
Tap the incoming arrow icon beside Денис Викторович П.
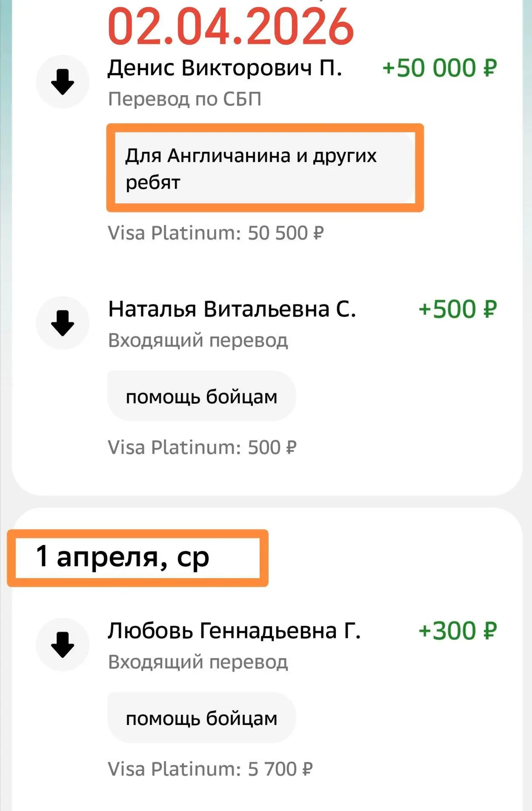63,81
